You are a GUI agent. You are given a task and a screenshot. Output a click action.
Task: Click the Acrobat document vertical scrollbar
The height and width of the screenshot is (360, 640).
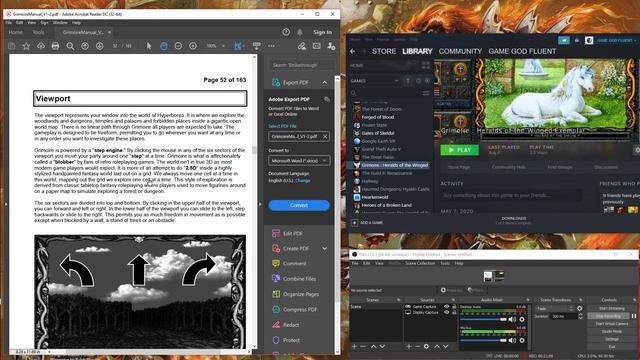coord(254,150)
